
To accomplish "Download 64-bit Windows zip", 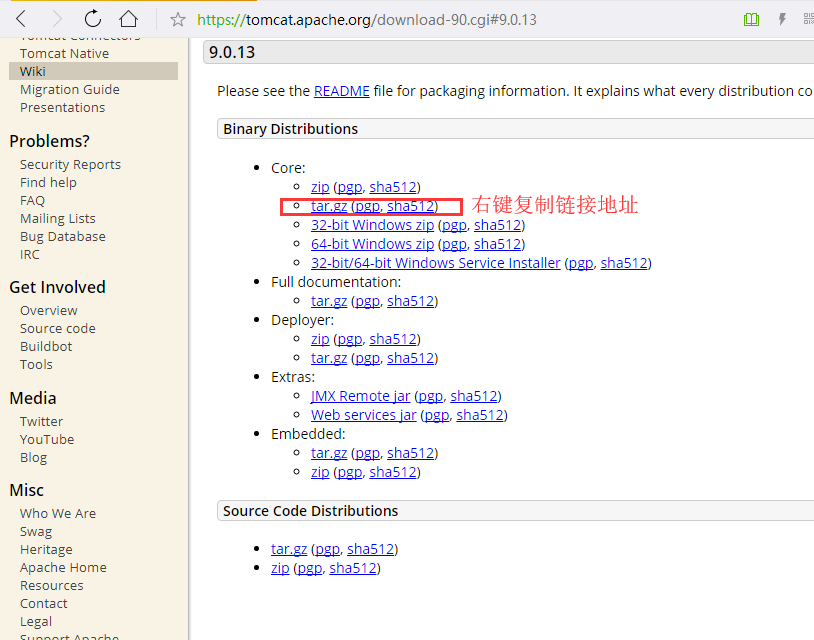I will tap(372, 244).
